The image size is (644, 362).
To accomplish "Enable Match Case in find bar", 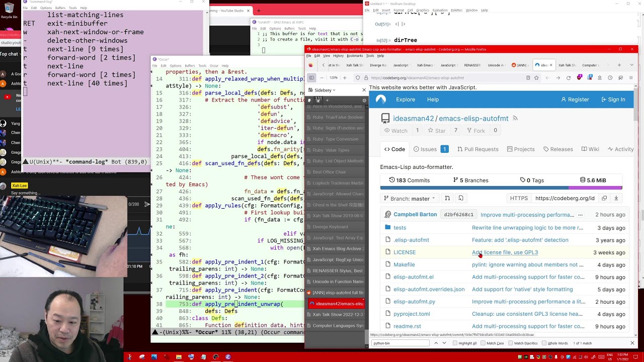I will point(482,343).
